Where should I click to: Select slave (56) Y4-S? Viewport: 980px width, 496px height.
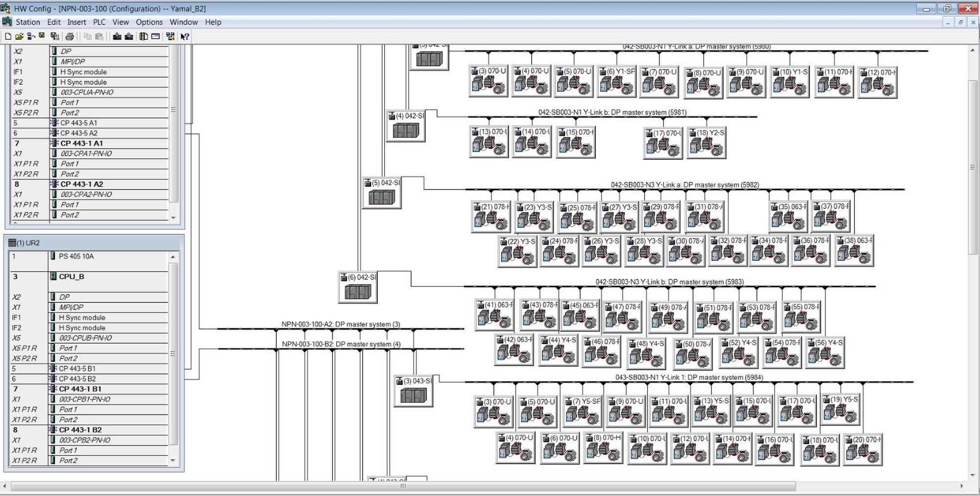point(825,353)
